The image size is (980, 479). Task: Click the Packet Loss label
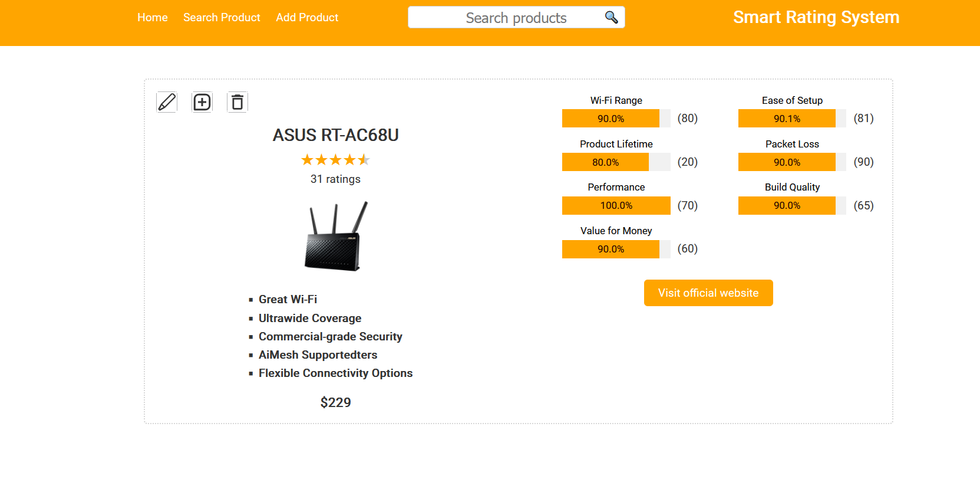pos(792,144)
